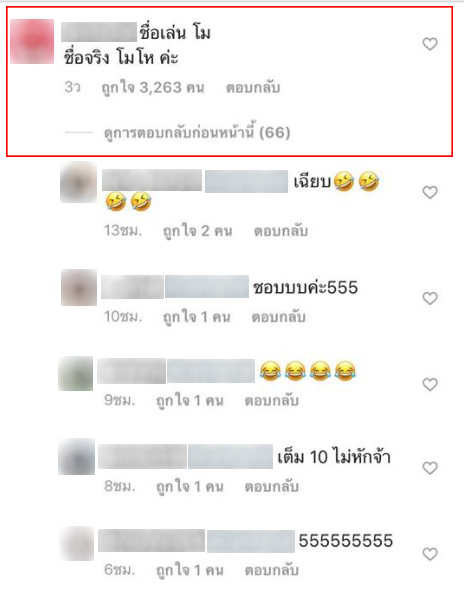Image resolution: width=464 pixels, height=614 pixels.
Task: Heart the four crying-laughing emoji comment
Action: tap(430, 385)
